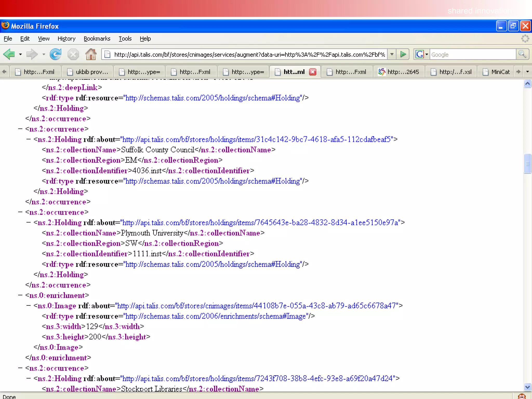
Task: Reload the page with the Refresh icon
Action: (56, 54)
